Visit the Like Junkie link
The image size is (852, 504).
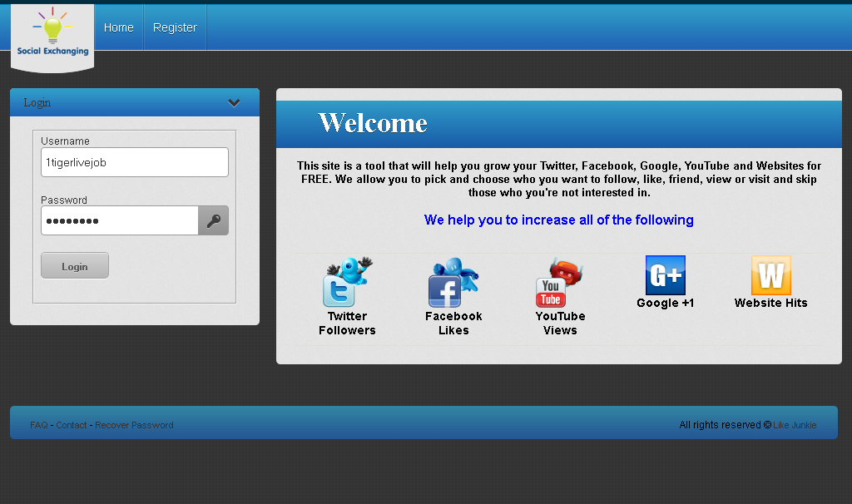click(795, 425)
